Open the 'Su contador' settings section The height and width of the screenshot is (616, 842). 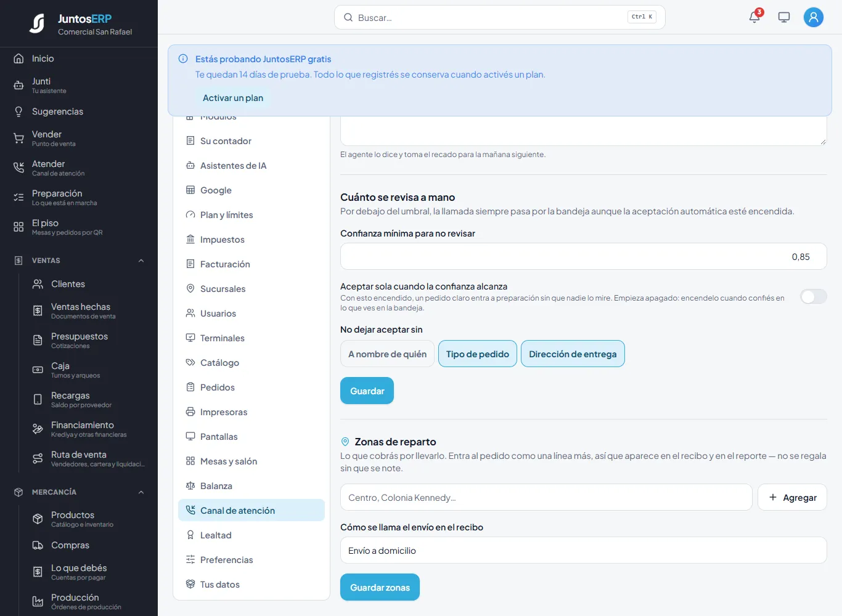click(x=251, y=141)
